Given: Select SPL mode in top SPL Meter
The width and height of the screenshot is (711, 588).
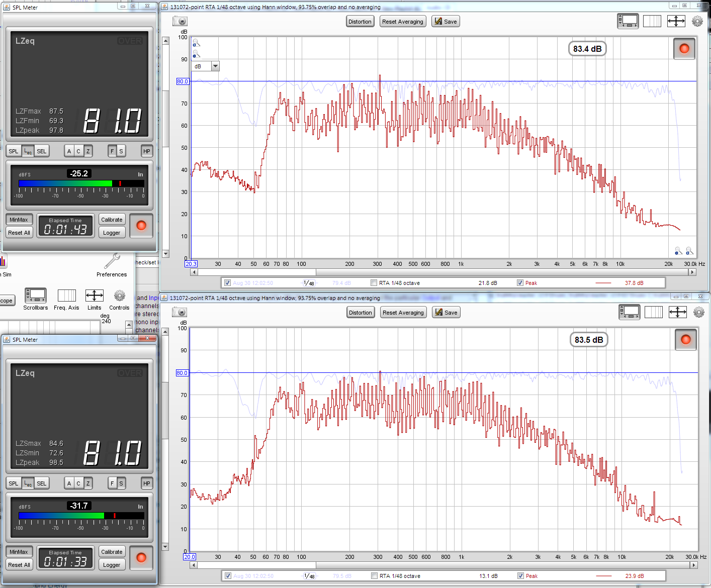Looking at the screenshot, I should [x=14, y=151].
